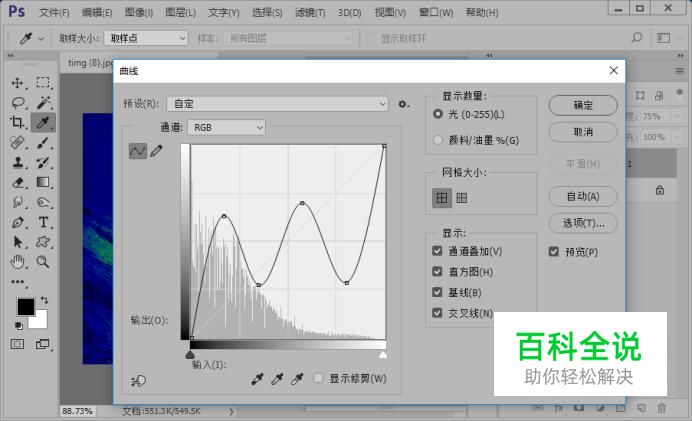Viewport: 692px width, 421px height.
Task: Toggle Quick Mask mode
Action: coord(17,344)
